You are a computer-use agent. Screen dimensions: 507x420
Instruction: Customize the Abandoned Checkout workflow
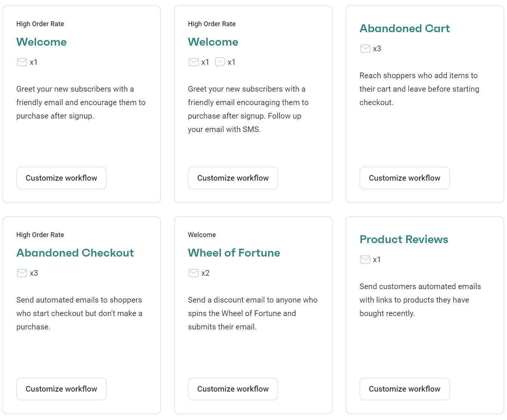[x=61, y=389]
